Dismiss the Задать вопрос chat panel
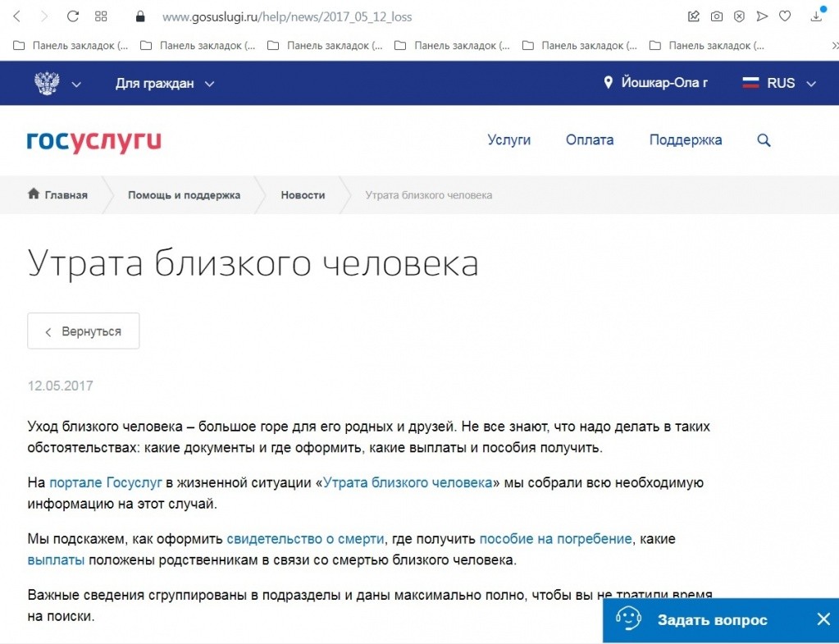The height and width of the screenshot is (644, 839). pyautogui.click(x=823, y=620)
